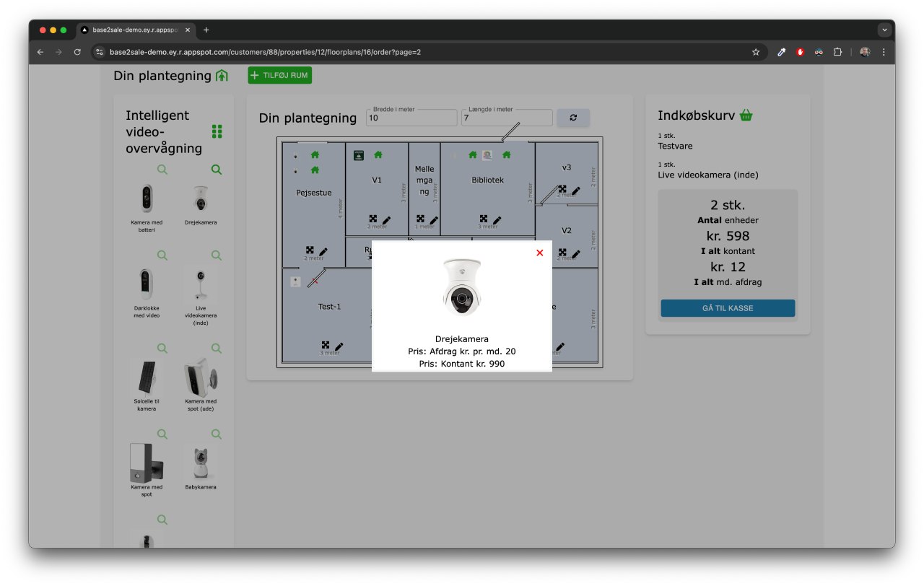The height and width of the screenshot is (586, 924).
Task: Click the refresh dimensions button
Action: coord(573,118)
